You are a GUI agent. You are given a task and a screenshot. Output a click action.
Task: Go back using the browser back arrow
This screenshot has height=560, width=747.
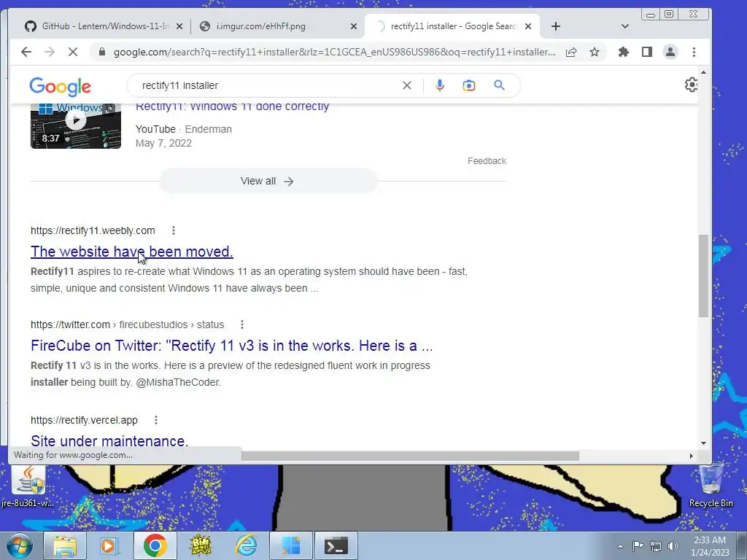26,52
